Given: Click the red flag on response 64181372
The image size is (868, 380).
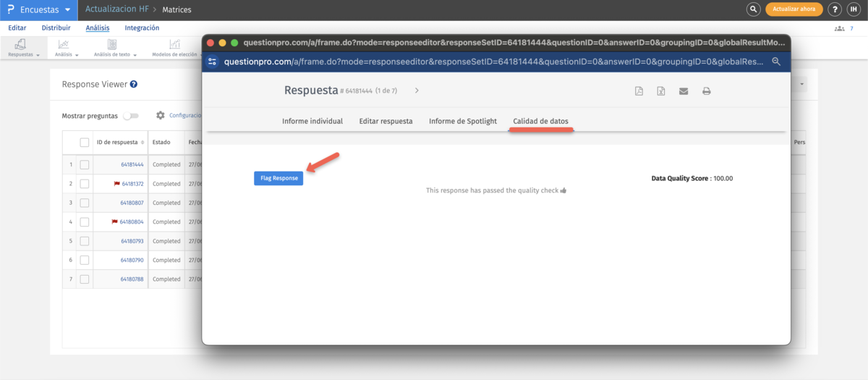Looking at the screenshot, I should (x=116, y=184).
